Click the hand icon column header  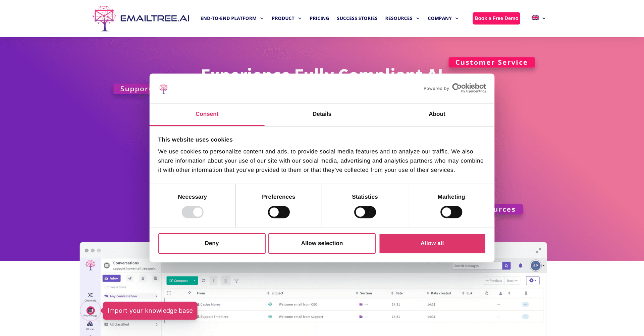(x=486, y=293)
